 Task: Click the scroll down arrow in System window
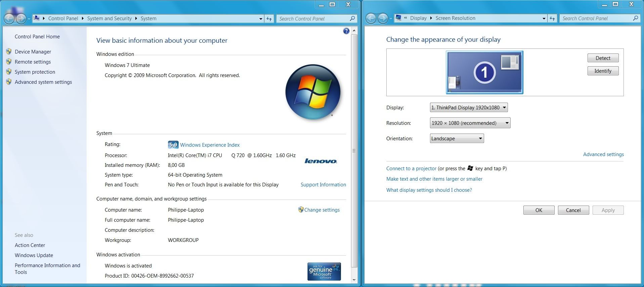tap(354, 280)
